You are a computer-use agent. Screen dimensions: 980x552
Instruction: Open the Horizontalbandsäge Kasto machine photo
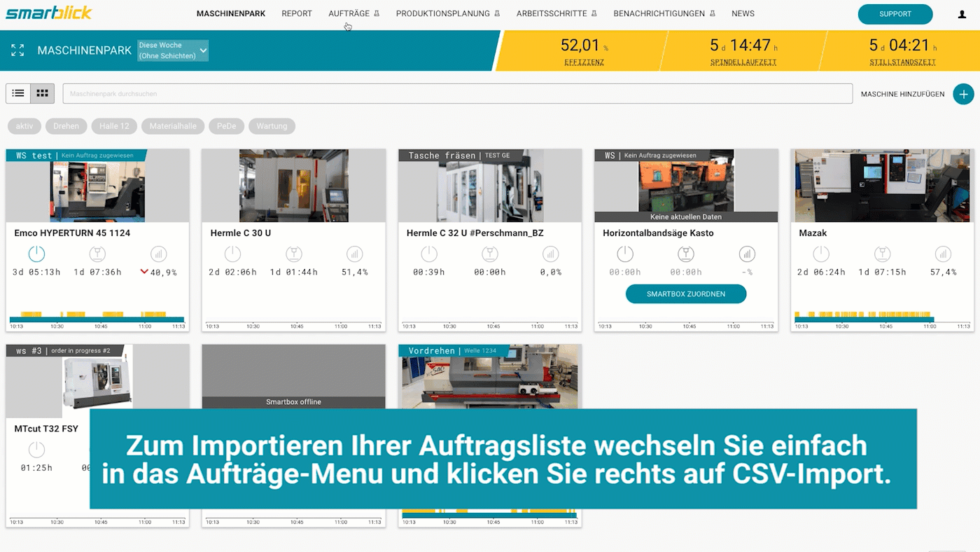(x=686, y=186)
